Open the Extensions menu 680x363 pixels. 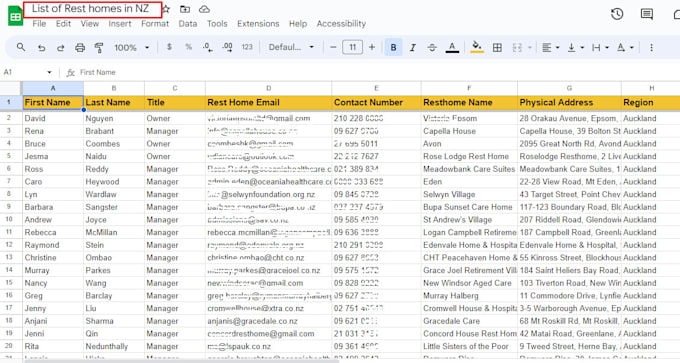(258, 23)
